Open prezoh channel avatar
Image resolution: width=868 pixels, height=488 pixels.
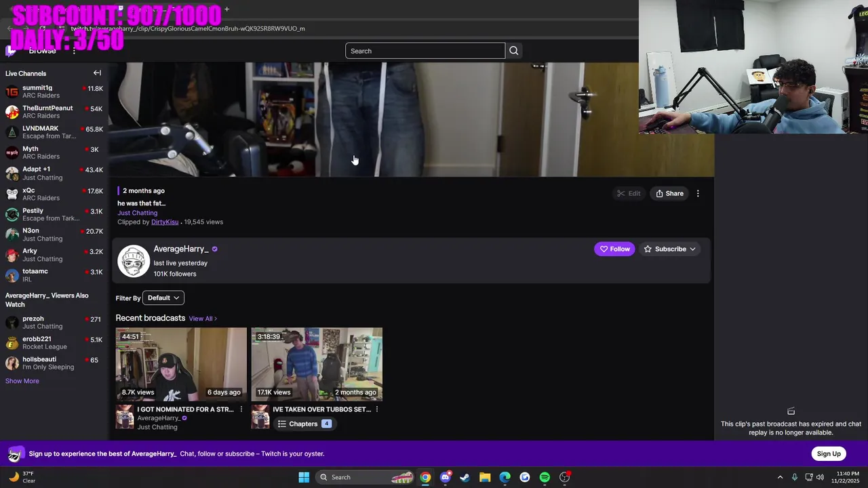[12, 323]
